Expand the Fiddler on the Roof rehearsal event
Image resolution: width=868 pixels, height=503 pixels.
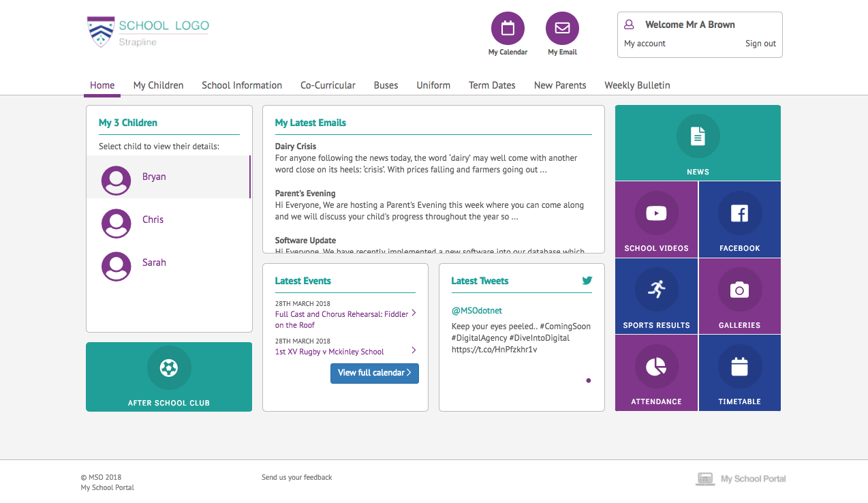[414, 314]
